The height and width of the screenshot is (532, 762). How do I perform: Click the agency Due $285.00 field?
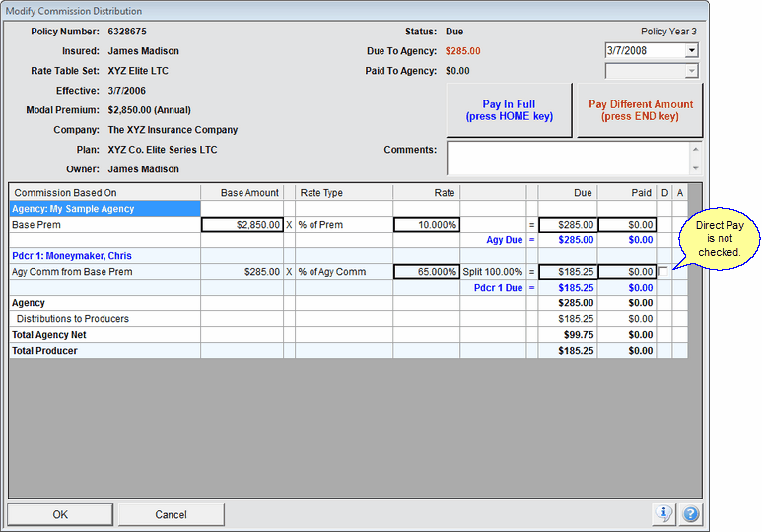point(568,225)
